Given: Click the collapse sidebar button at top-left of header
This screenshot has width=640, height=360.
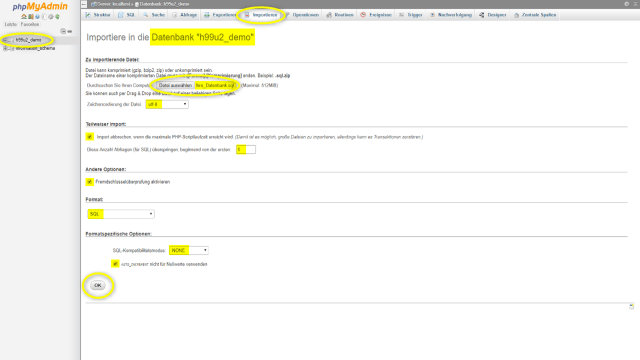Looking at the screenshot, I should (84, 4).
